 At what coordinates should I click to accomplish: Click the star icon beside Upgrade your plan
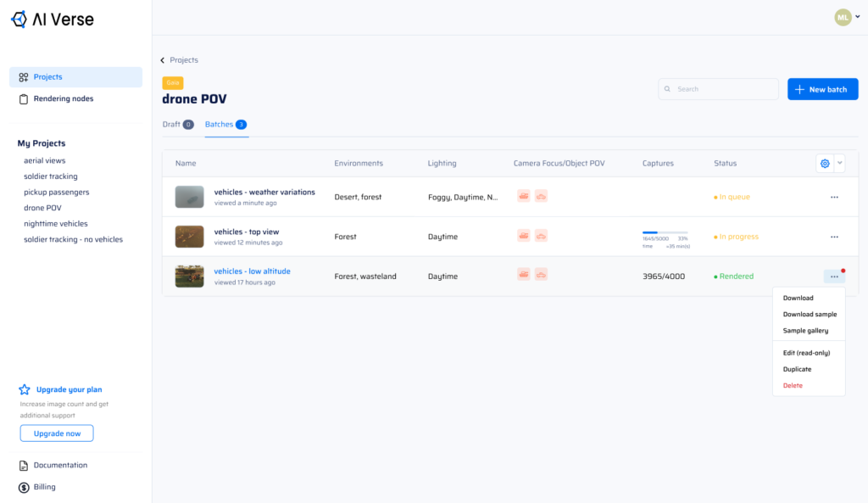[x=25, y=390]
